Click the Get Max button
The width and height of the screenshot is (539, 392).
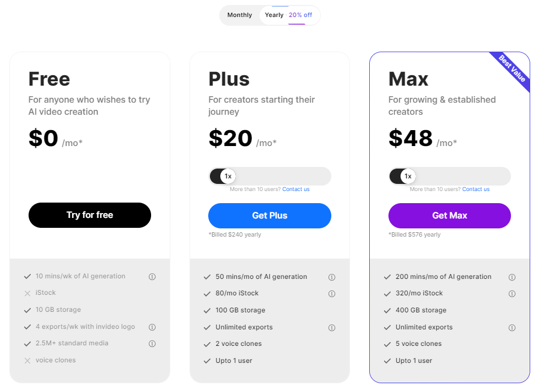tap(449, 215)
